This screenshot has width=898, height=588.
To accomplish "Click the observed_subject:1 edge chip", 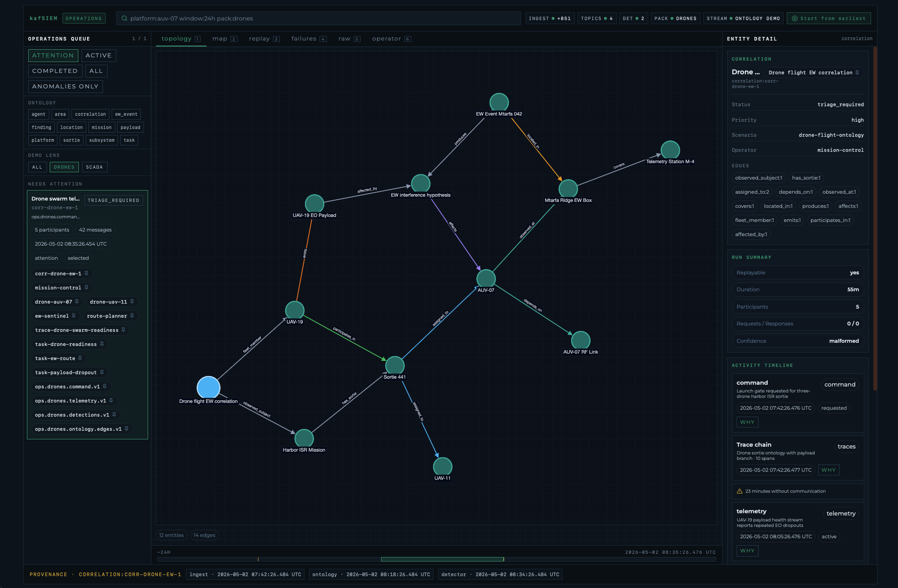I will [759, 178].
